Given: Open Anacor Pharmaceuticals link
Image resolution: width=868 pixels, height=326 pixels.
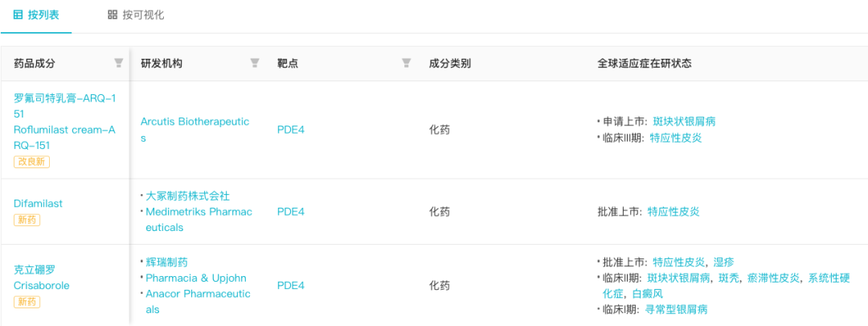Looking at the screenshot, I should (199, 302).
